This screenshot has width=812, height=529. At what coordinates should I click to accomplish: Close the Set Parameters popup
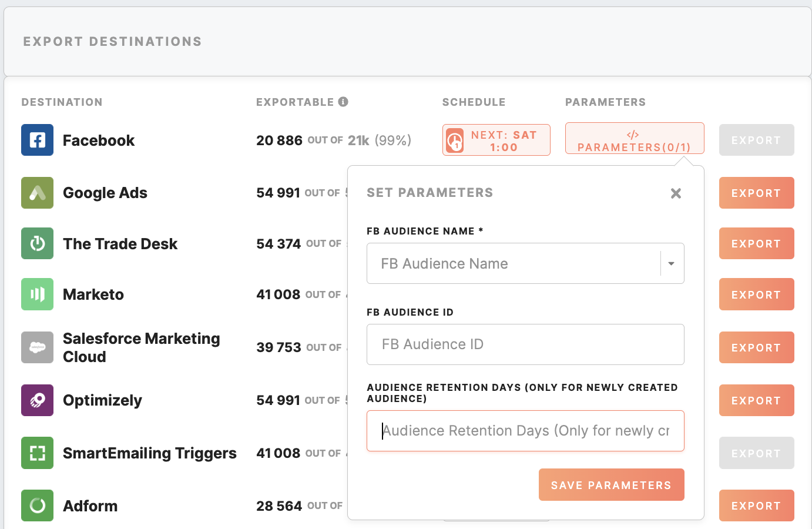(x=676, y=193)
